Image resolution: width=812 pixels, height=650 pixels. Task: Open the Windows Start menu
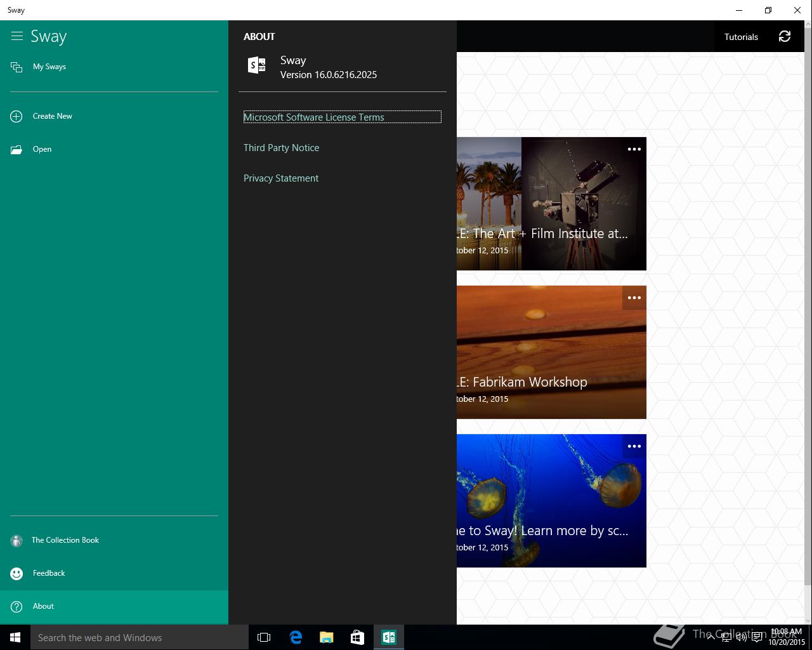15,637
